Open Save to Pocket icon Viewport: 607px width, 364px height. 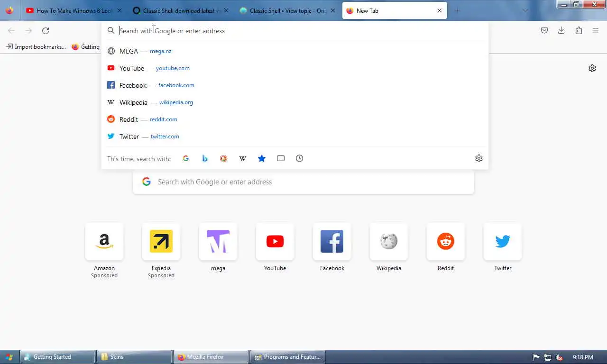544,31
